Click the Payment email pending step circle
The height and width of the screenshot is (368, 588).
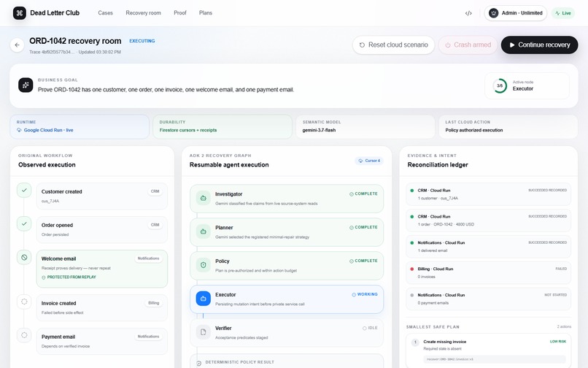[x=24, y=335]
